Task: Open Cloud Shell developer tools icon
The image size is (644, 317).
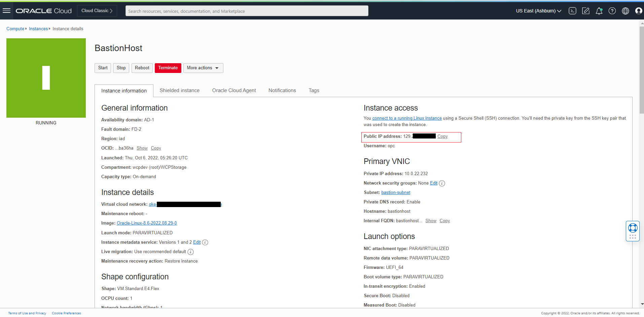Action: pos(572,11)
